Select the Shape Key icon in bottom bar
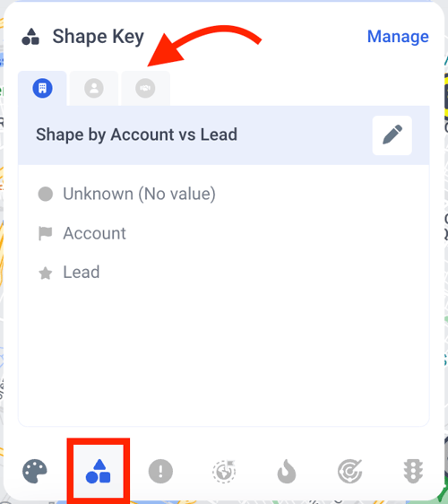Image resolution: width=448 pixels, height=504 pixels. click(x=99, y=471)
